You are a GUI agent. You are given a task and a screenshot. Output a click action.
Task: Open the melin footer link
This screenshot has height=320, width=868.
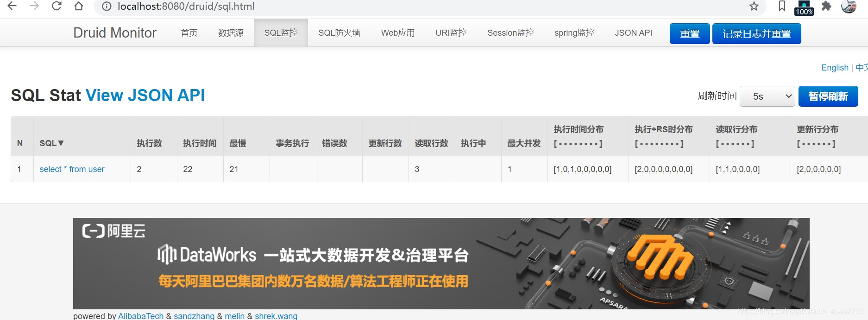pyautogui.click(x=234, y=316)
